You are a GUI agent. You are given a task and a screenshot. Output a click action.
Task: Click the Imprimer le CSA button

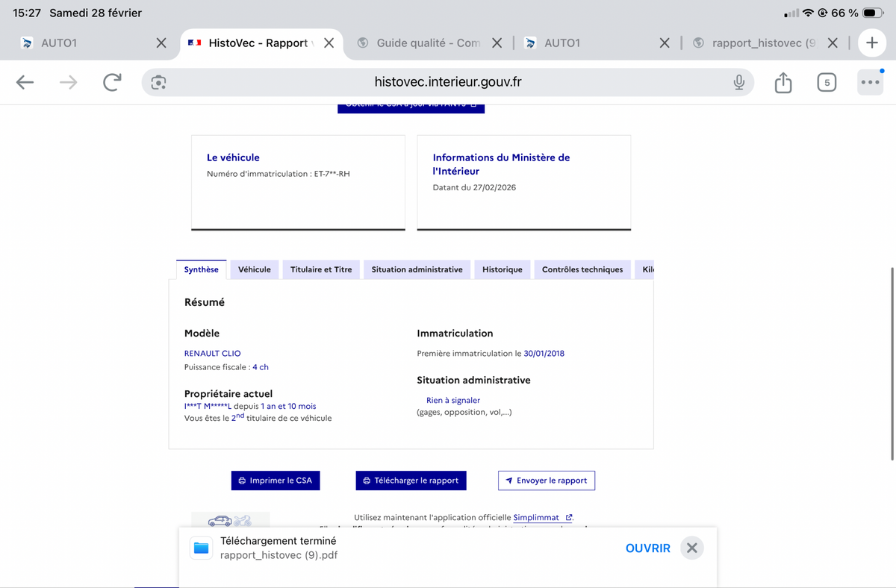276,481
